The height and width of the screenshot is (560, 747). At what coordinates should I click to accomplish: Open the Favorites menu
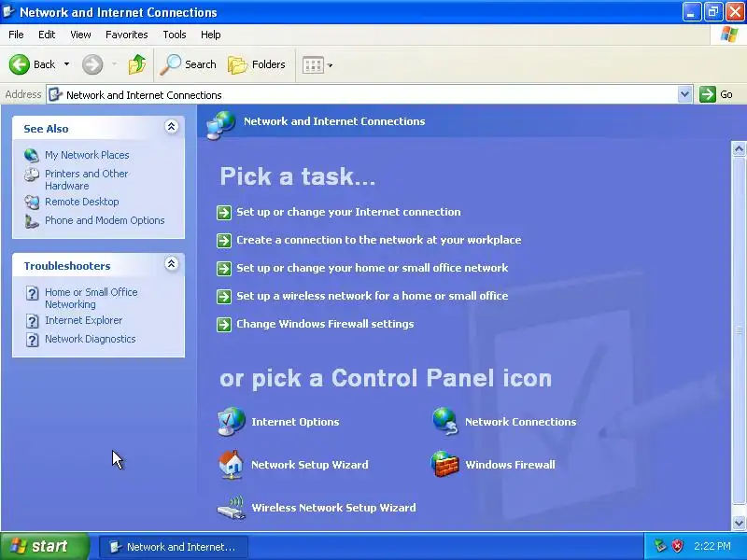pos(127,35)
